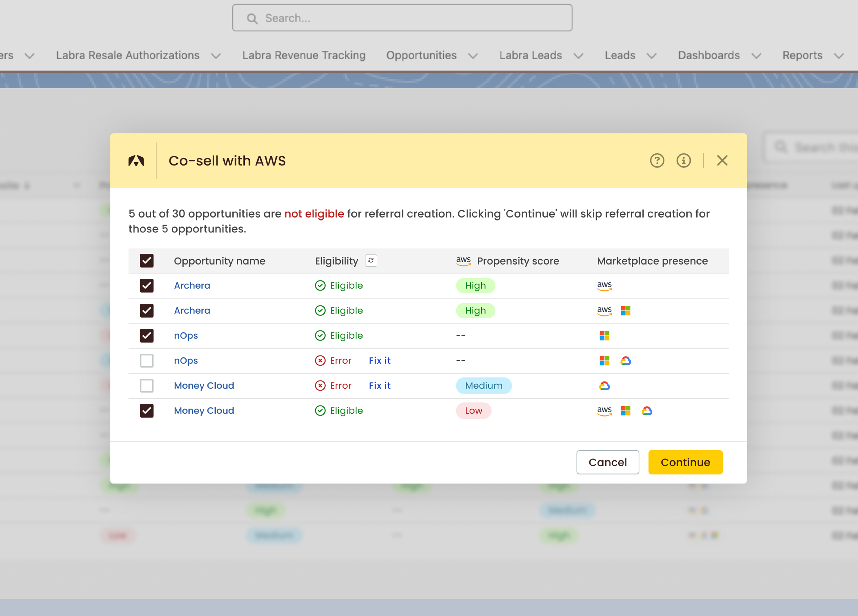Image resolution: width=858 pixels, height=616 pixels.
Task: Open the Labra Revenue Tracking tab
Action: [304, 55]
